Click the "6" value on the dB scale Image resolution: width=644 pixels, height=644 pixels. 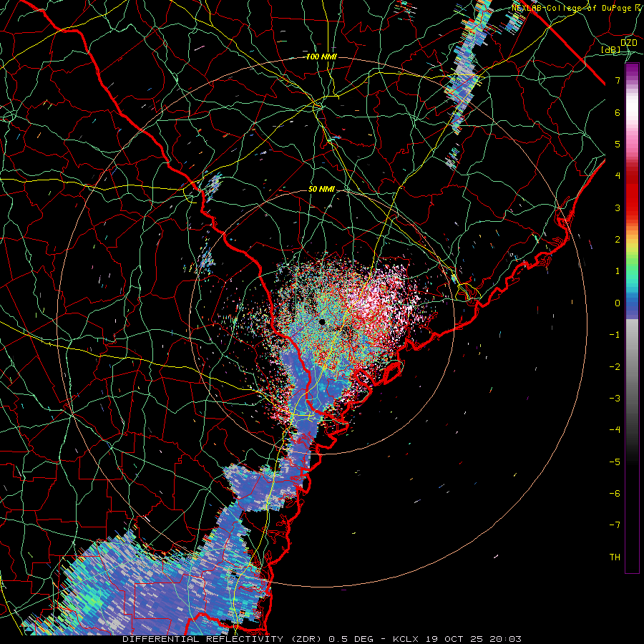coord(618,112)
